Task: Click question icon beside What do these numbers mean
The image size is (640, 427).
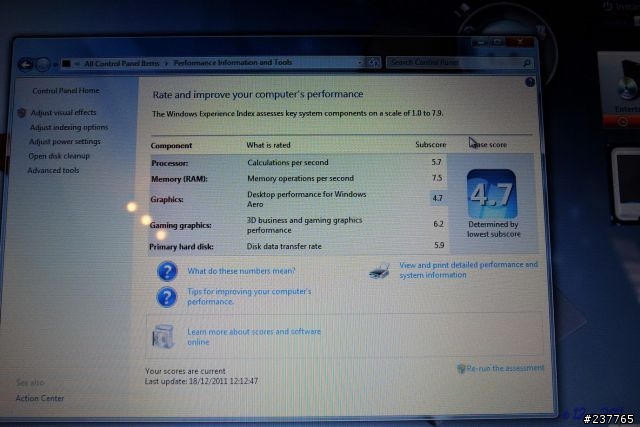Action: pos(167,271)
